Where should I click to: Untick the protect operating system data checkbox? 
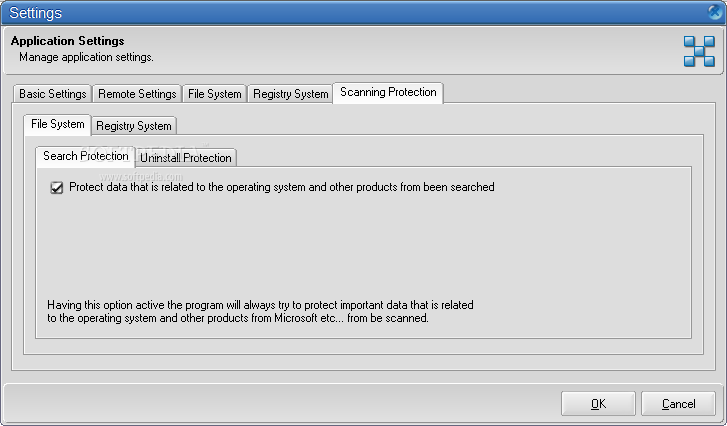click(57, 187)
